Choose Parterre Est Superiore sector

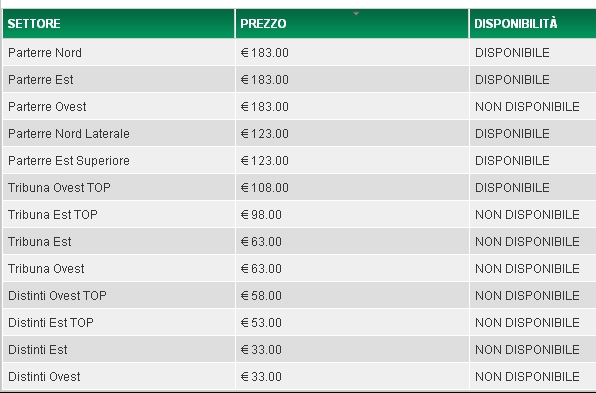pos(69,161)
